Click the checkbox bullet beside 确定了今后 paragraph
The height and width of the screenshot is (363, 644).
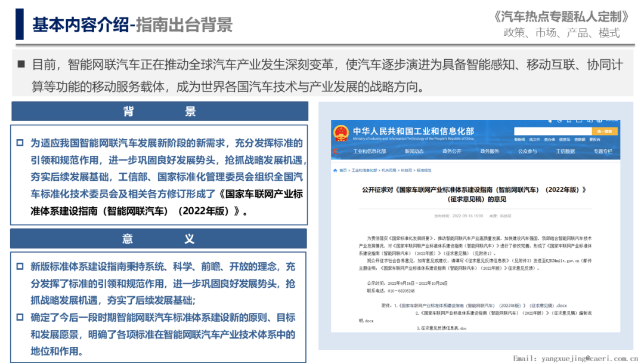20,318
